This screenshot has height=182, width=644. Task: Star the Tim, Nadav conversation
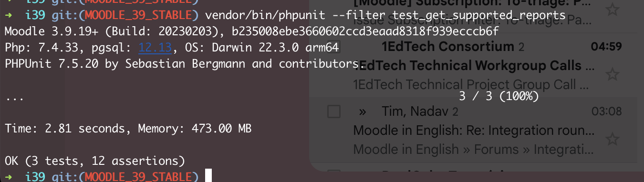pyautogui.click(x=612, y=139)
